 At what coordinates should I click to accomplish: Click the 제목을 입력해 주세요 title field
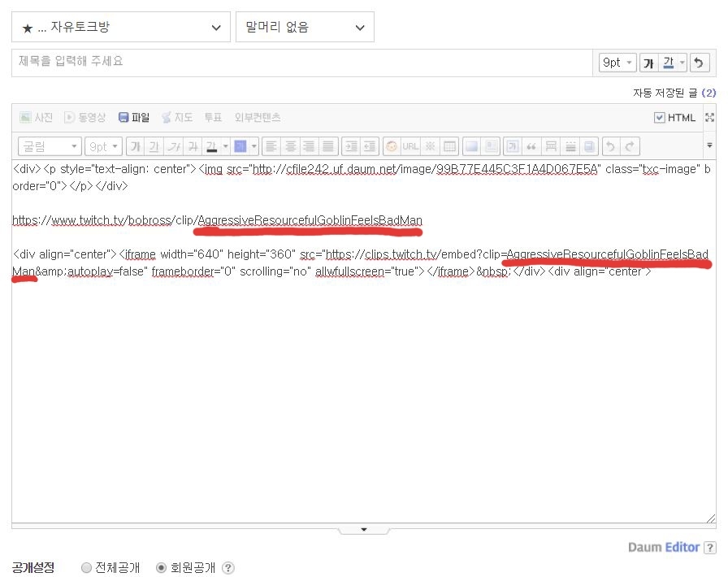[301, 63]
